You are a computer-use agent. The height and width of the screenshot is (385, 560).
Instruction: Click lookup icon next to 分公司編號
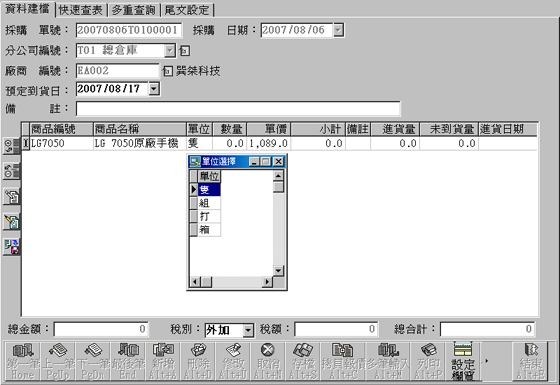point(184,51)
